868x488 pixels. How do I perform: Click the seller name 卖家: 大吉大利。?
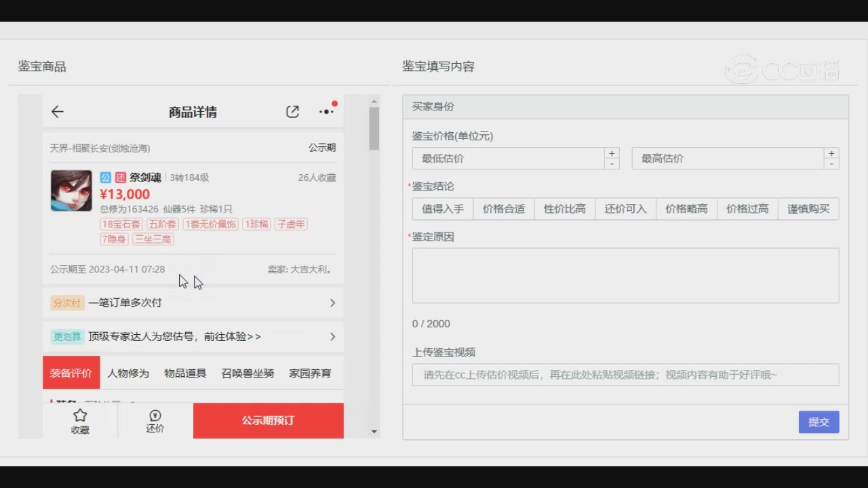[x=301, y=269]
